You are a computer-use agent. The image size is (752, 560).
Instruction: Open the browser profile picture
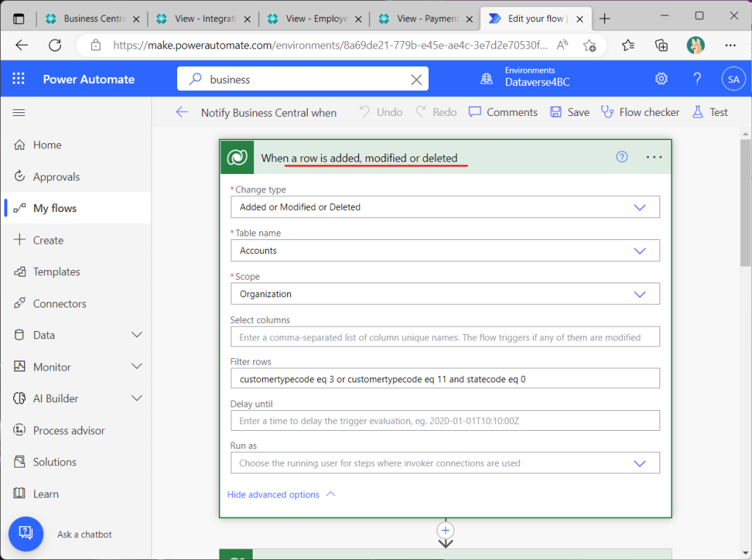[695, 46]
